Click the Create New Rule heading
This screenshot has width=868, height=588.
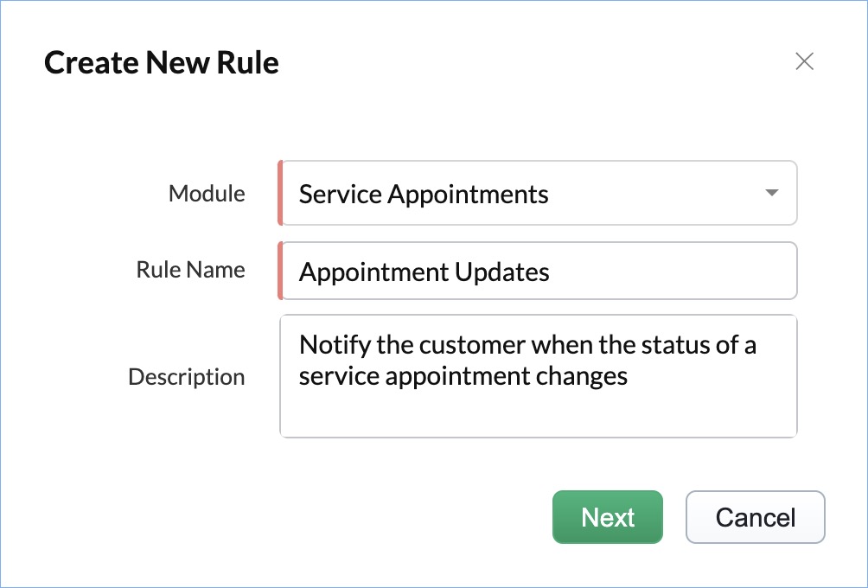[162, 62]
